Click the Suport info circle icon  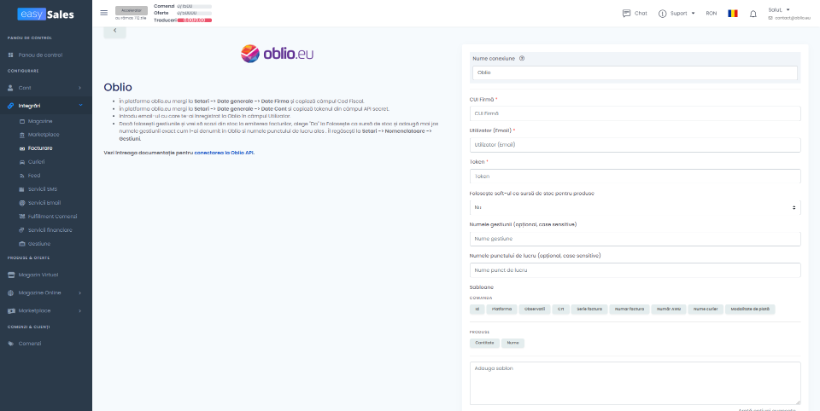(x=662, y=14)
